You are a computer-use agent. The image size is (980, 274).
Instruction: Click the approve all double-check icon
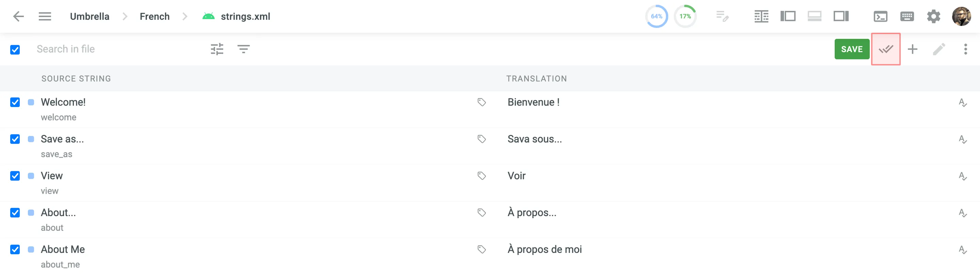click(886, 49)
